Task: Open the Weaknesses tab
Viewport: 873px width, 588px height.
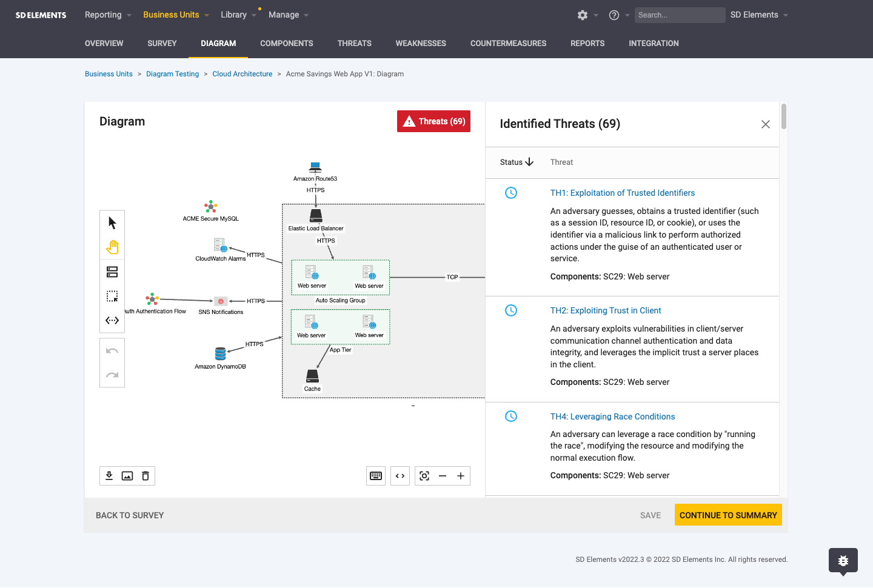Action: pyautogui.click(x=421, y=44)
